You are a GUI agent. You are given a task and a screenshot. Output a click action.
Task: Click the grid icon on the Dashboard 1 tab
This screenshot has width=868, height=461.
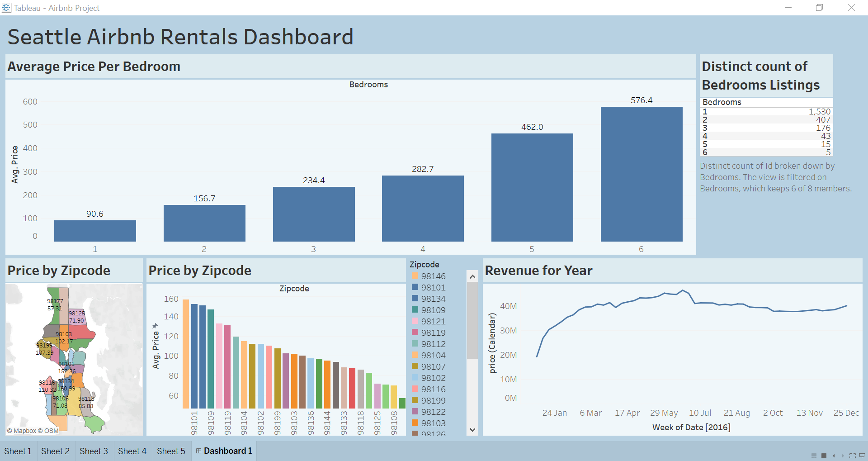tap(198, 451)
